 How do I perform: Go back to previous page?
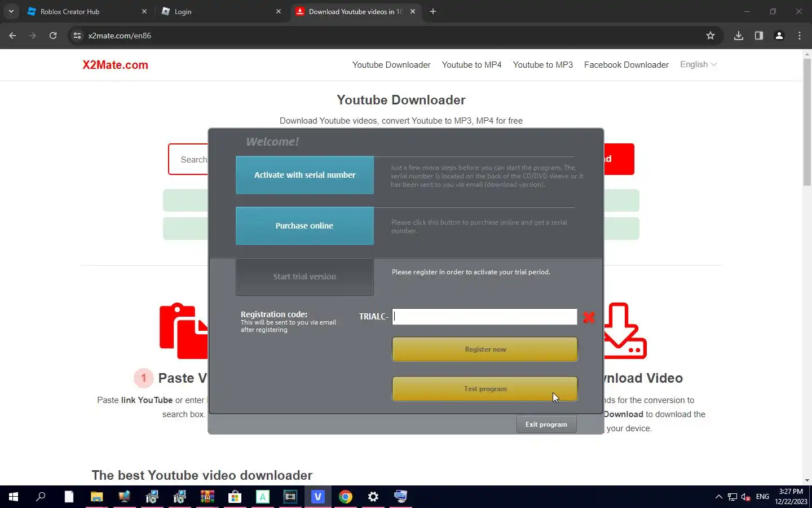point(12,36)
